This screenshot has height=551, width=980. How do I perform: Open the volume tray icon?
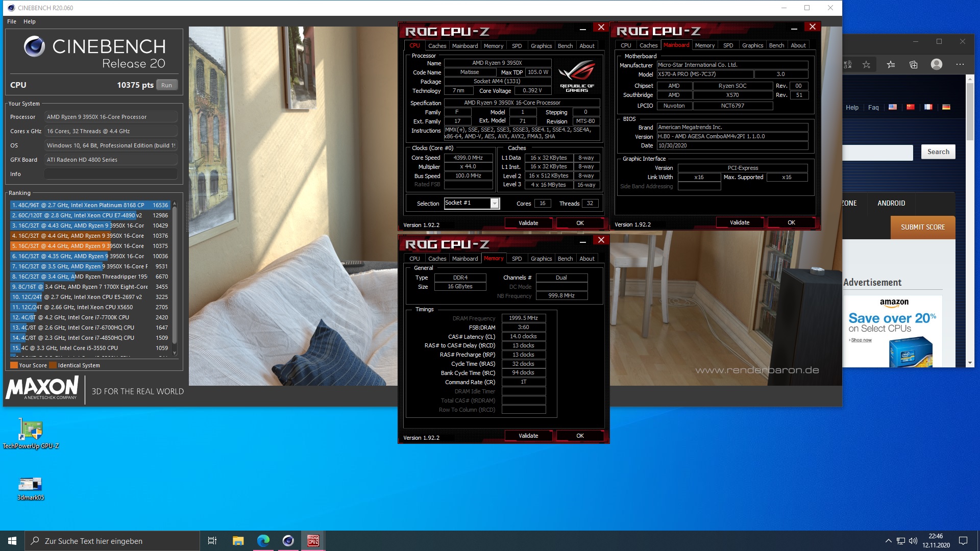click(913, 541)
